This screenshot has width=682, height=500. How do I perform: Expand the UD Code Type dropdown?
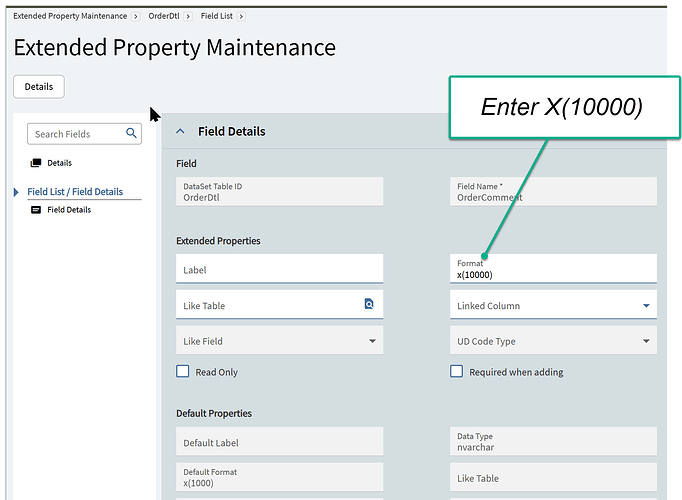[x=646, y=341]
